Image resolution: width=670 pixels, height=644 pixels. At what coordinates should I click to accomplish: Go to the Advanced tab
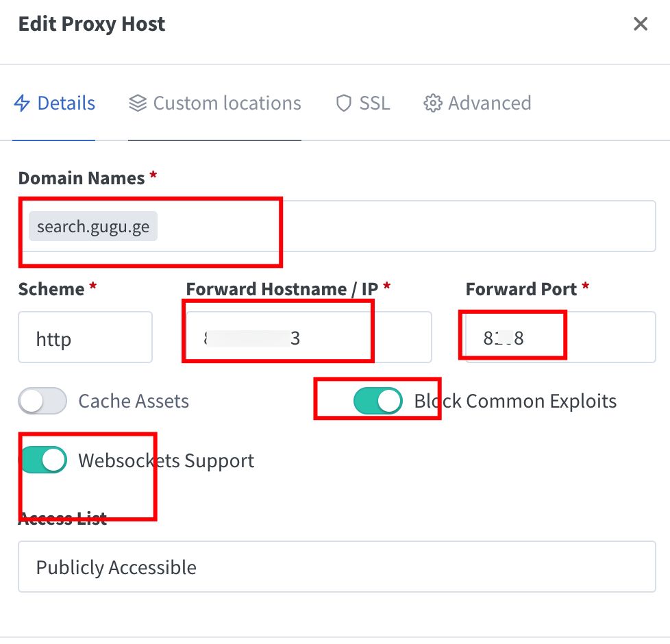[489, 103]
